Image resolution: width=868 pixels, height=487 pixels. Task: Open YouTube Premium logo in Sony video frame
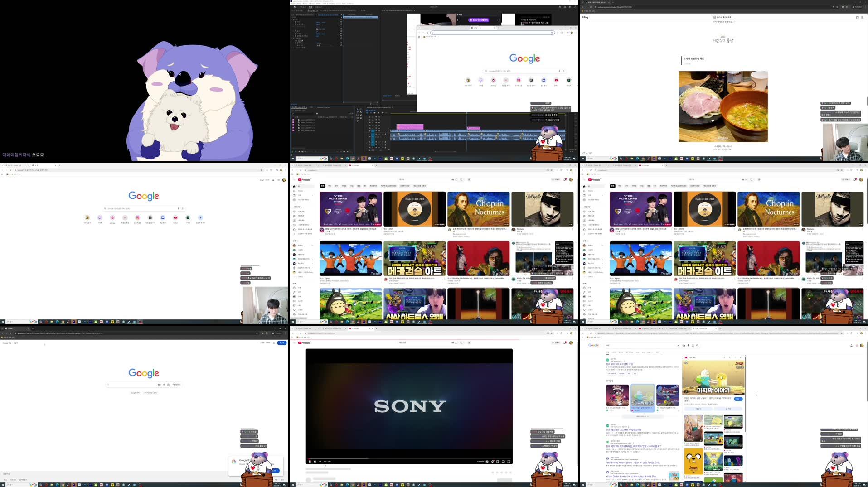pyautogui.click(x=304, y=342)
